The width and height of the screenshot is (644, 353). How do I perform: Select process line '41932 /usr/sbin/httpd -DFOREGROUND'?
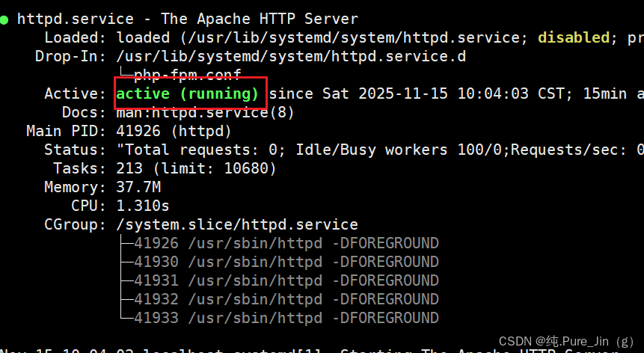point(286,299)
